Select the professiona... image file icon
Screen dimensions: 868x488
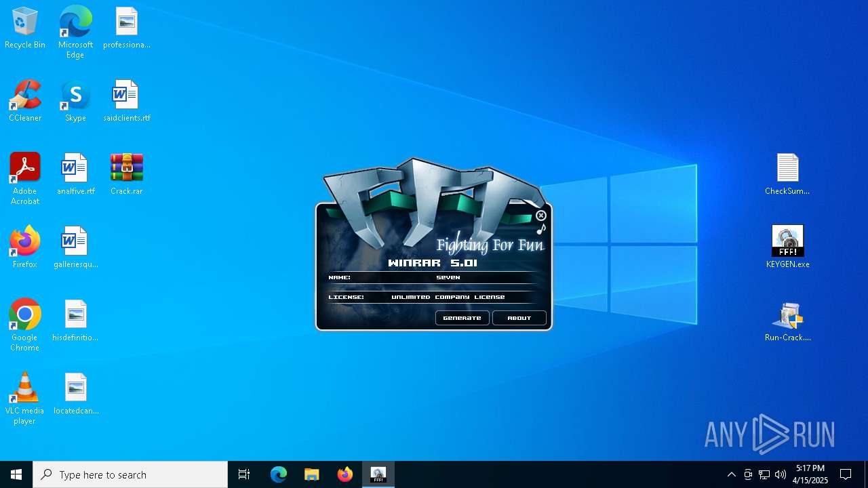point(127,28)
